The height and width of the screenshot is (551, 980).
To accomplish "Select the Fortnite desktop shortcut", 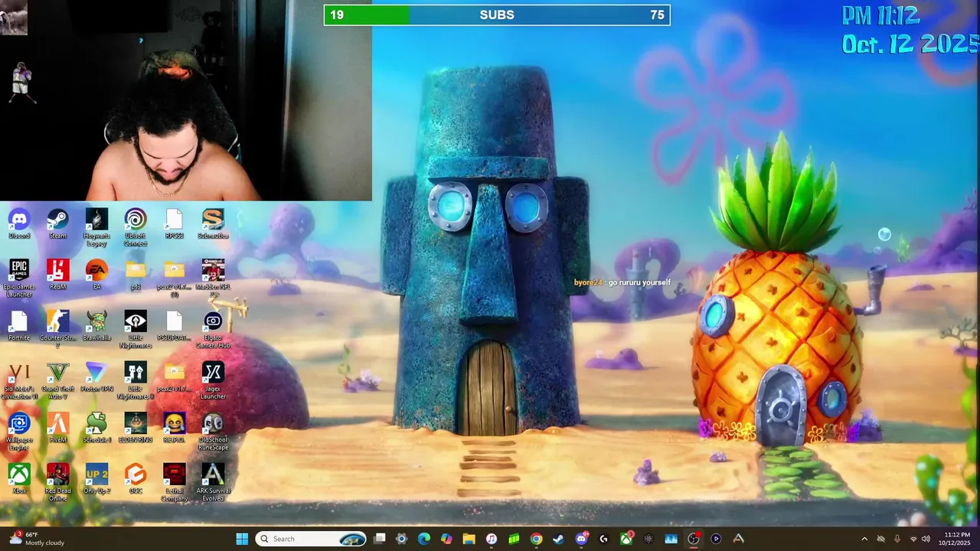I will point(19,325).
